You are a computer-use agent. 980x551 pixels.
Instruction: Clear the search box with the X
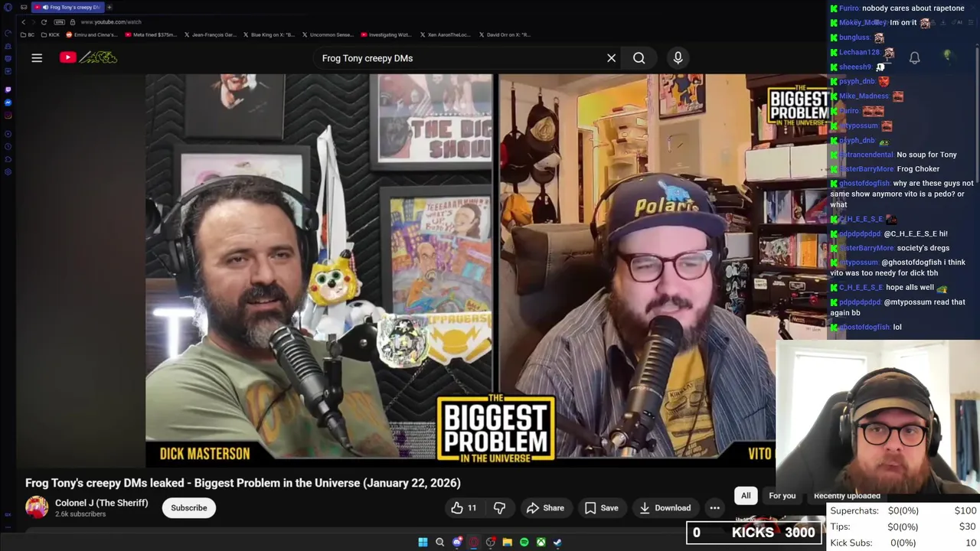pyautogui.click(x=611, y=58)
